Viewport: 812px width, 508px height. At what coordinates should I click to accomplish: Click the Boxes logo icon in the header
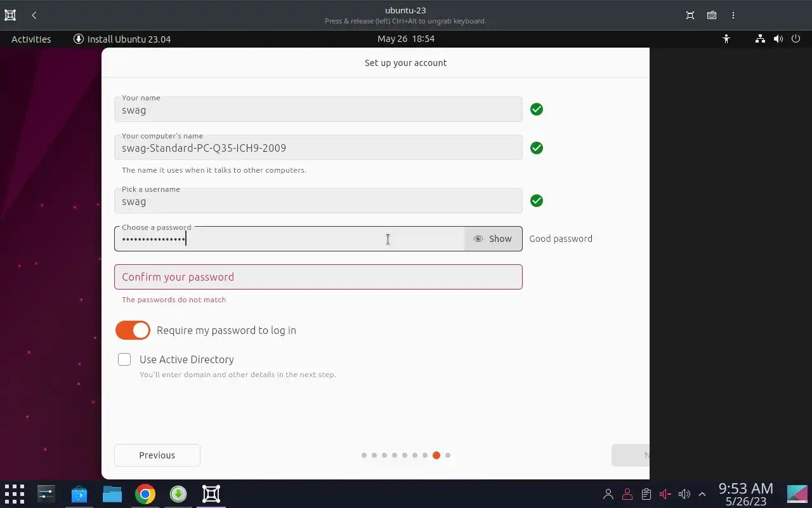pyautogui.click(x=10, y=15)
